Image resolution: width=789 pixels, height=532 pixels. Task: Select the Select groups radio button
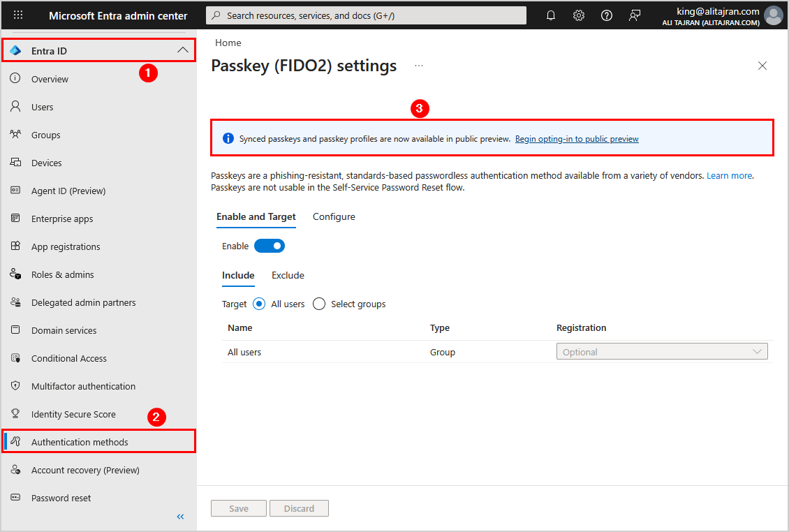pos(319,304)
